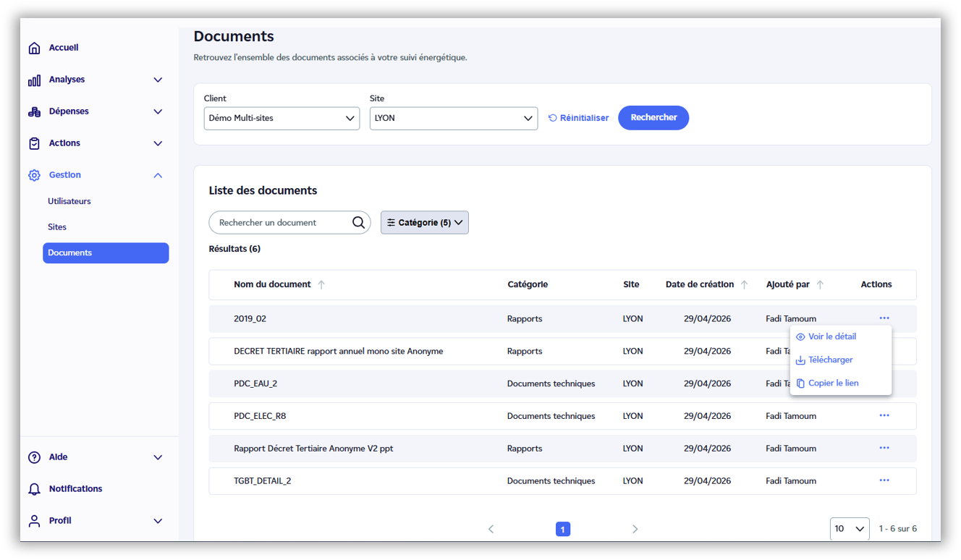Open actions menu for 2019_02 row

[x=884, y=318]
